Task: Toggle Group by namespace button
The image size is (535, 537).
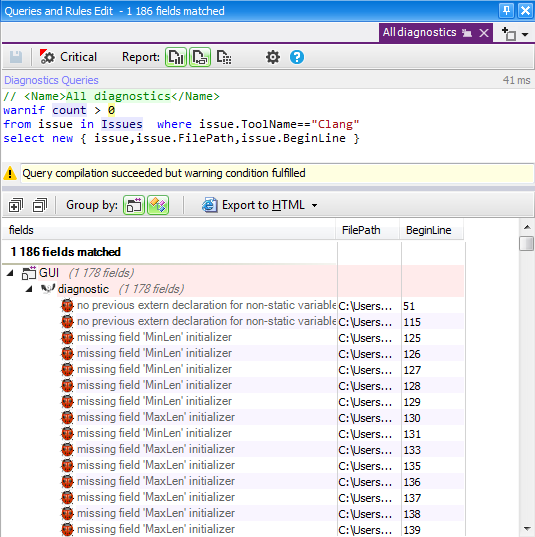Action: pos(134,205)
